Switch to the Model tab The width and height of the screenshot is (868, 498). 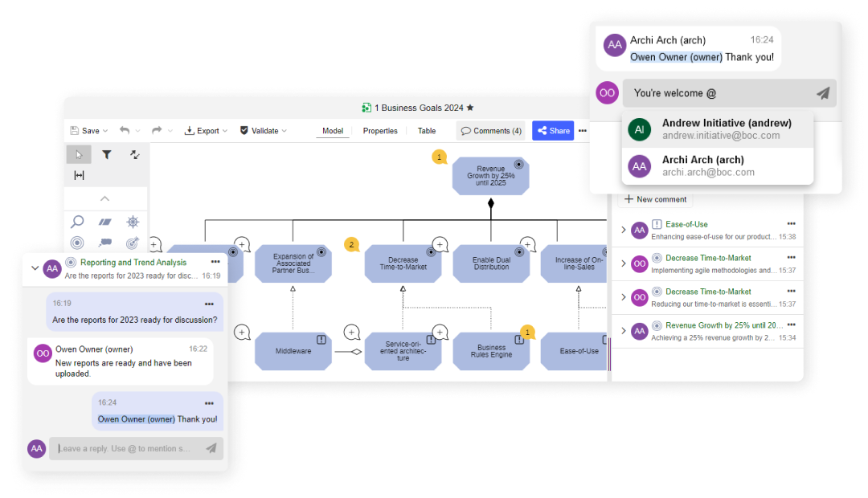click(x=333, y=131)
